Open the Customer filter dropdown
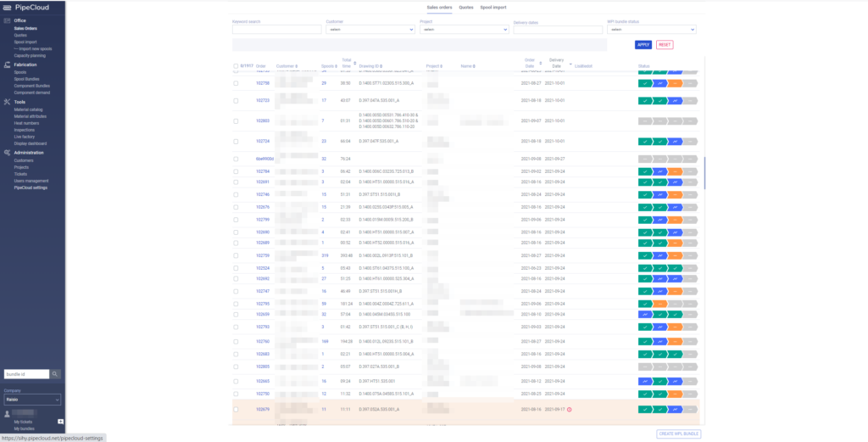The width and height of the screenshot is (868, 442). pos(369,30)
